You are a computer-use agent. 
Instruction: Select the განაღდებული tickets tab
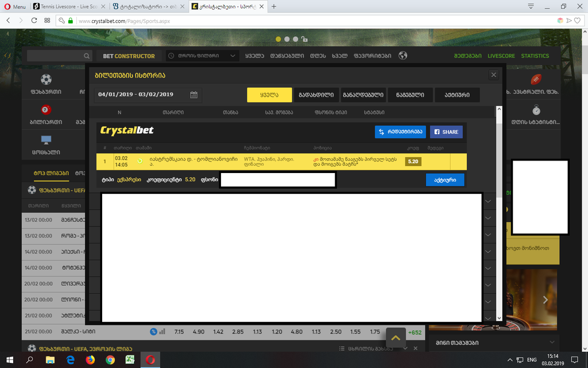[x=363, y=95]
